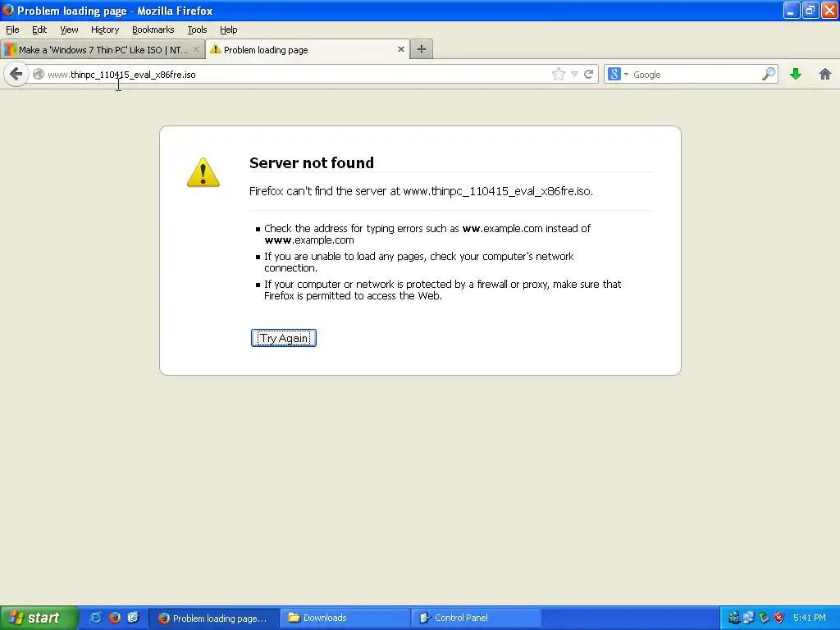
Task: Select Problem loading page taskbar button
Action: [214, 619]
